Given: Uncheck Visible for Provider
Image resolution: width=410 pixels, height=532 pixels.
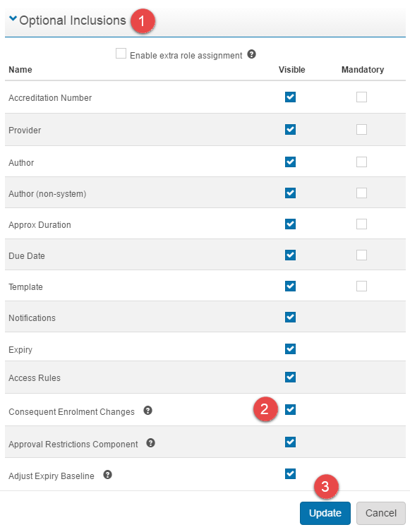Looking at the screenshot, I should point(290,129).
